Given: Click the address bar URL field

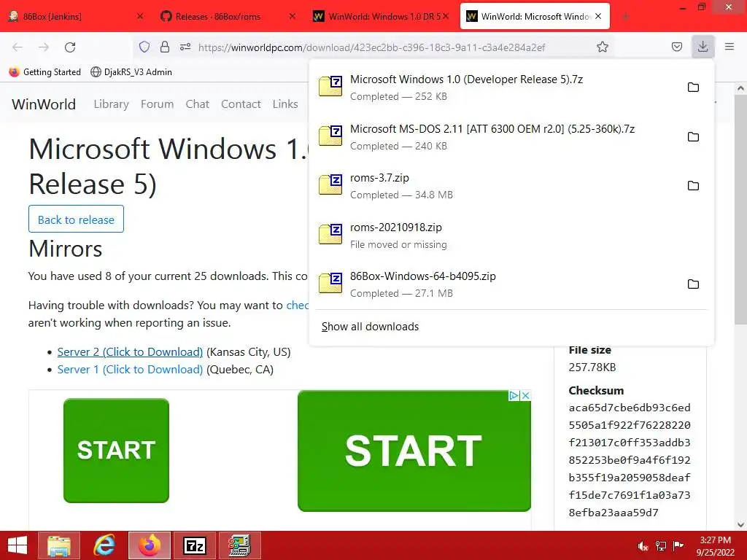Looking at the screenshot, I should click(371, 47).
